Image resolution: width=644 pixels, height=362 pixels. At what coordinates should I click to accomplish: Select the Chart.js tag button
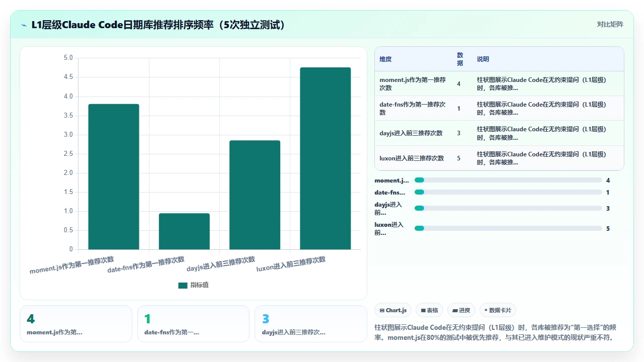pyautogui.click(x=393, y=310)
